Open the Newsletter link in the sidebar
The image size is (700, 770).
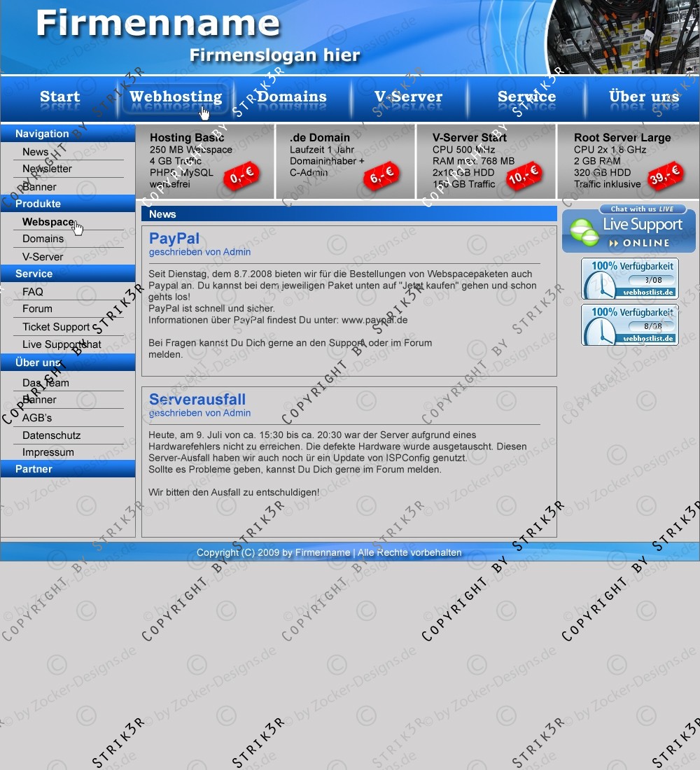point(47,169)
